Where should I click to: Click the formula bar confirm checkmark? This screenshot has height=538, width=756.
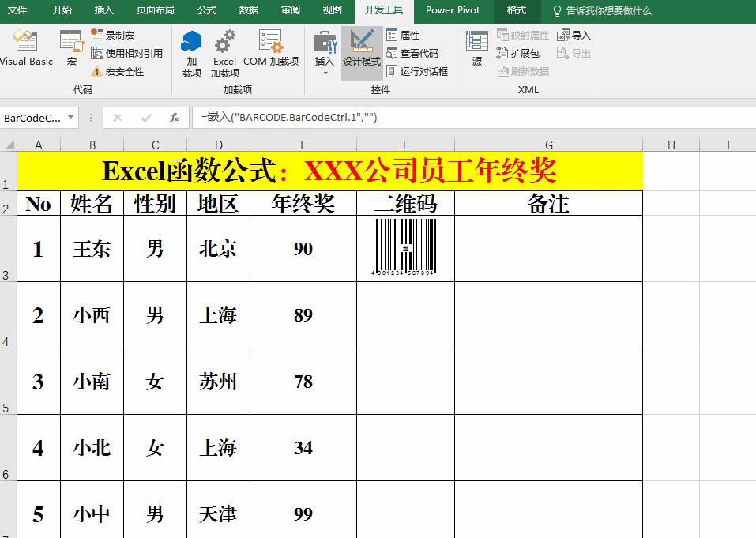pos(146,118)
